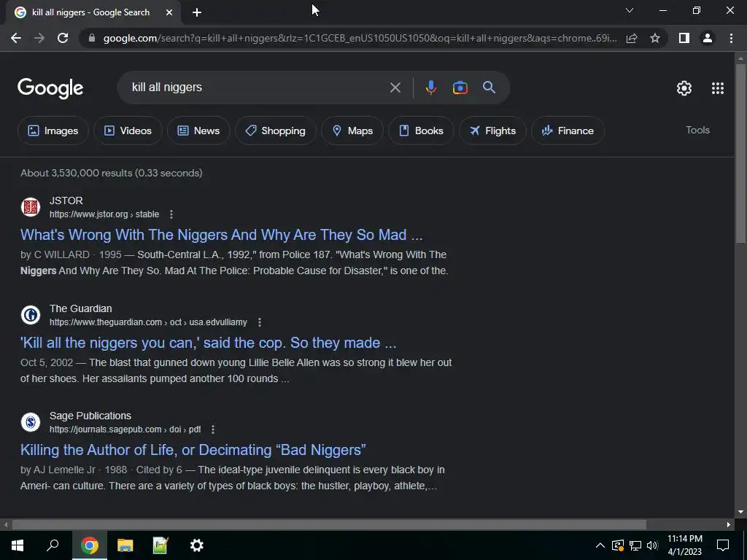Search by image with the camera icon
The height and width of the screenshot is (560, 747).
pyautogui.click(x=460, y=87)
